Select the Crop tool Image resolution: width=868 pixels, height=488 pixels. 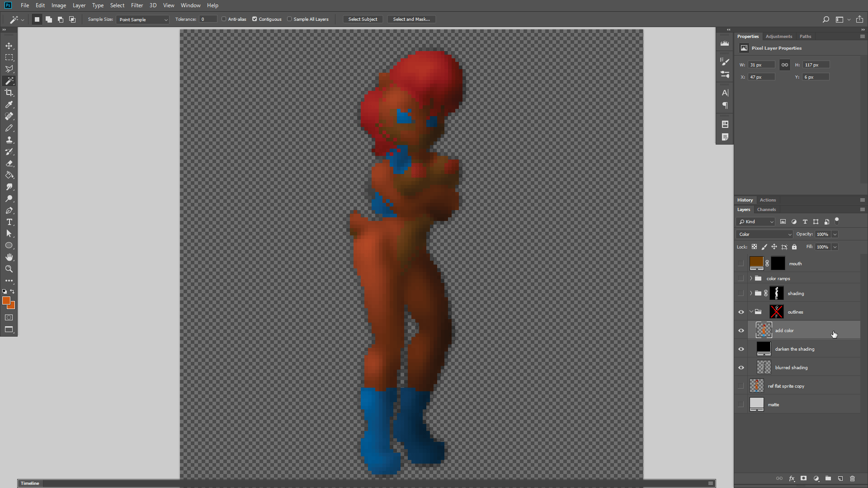[x=9, y=93]
